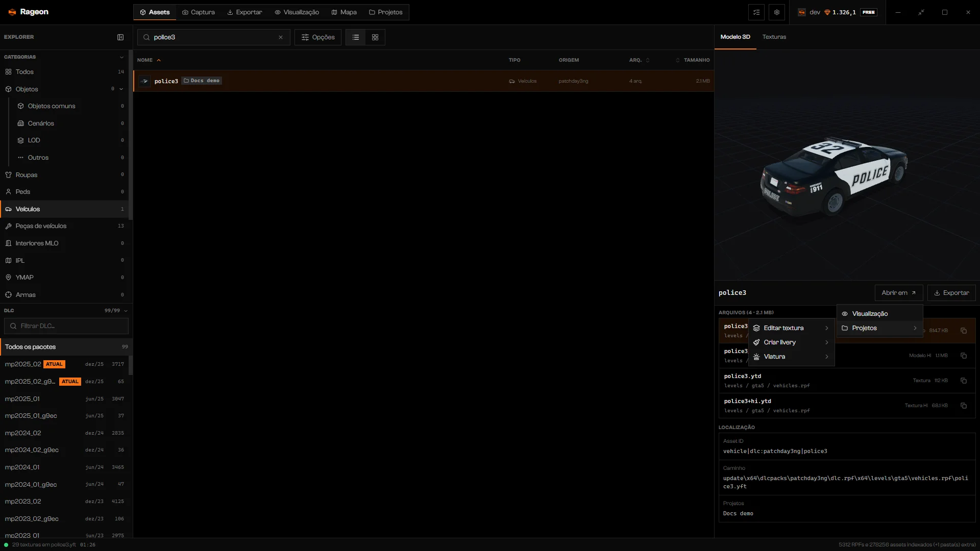Open the Assets tab
Image resolution: width=980 pixels, height=551 pixels.
[155, 12]
